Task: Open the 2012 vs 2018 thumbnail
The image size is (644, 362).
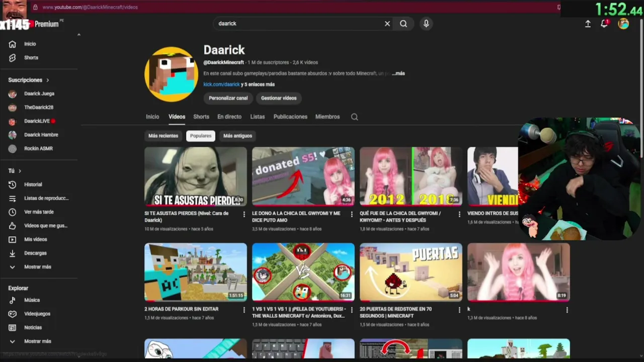Action: pos(411,176)
